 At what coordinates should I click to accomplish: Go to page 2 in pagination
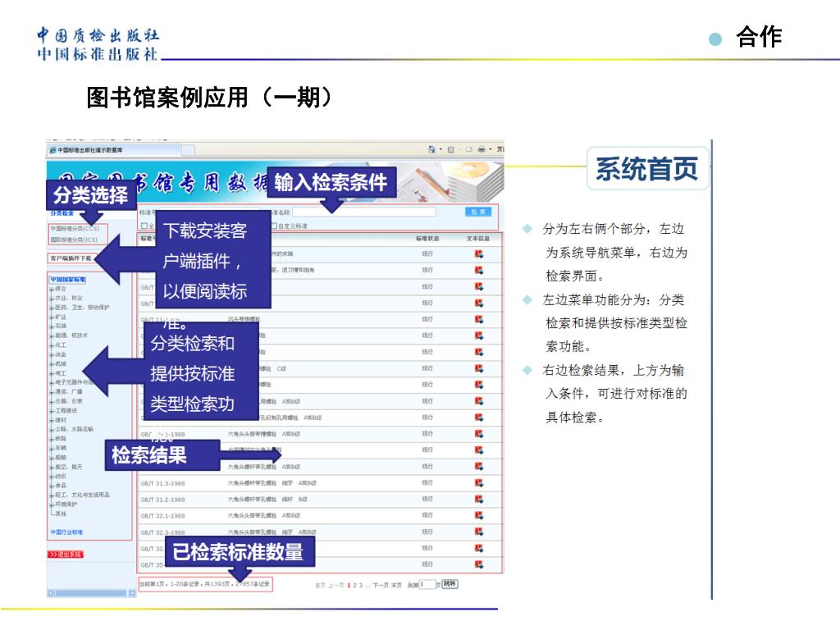pos(354,585)
